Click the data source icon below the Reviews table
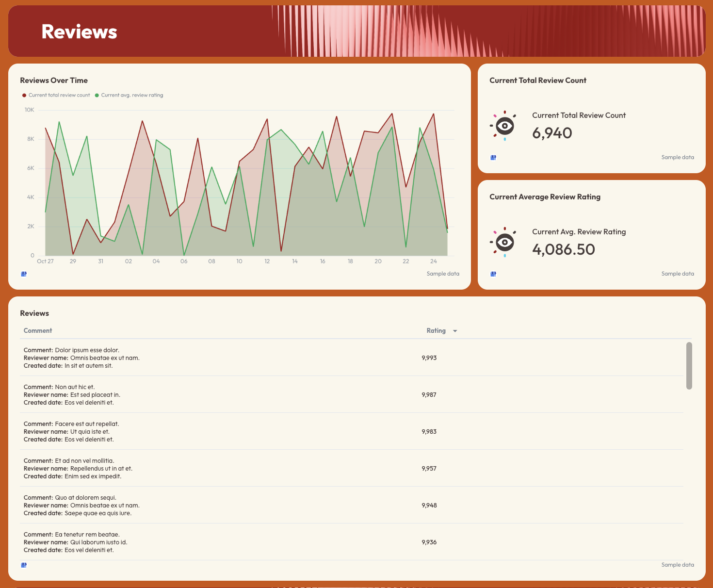The width and height of the screenshot is (713, 588). (23, 565)
